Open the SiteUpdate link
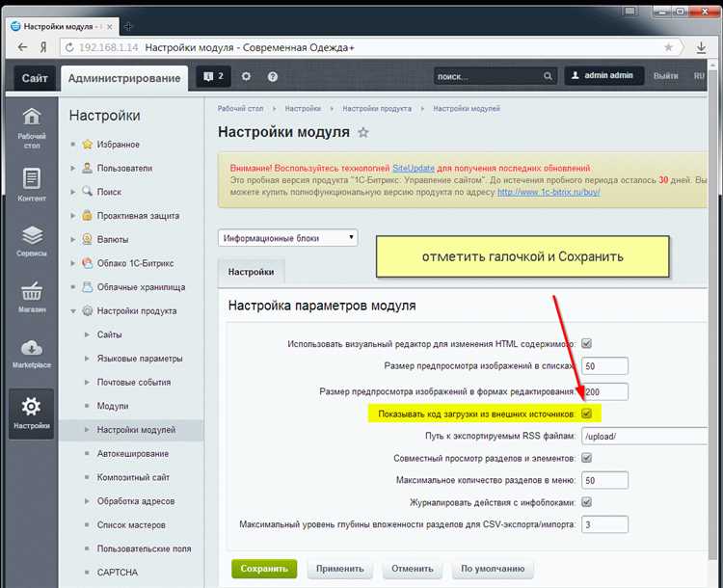Screen dimensions: 723x588 pos(414,168)
